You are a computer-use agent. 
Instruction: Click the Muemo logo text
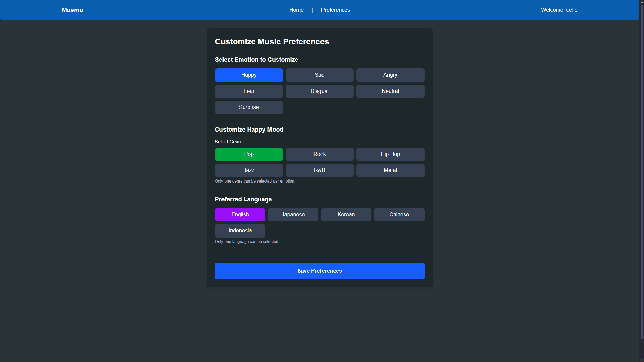click(72, 10)
